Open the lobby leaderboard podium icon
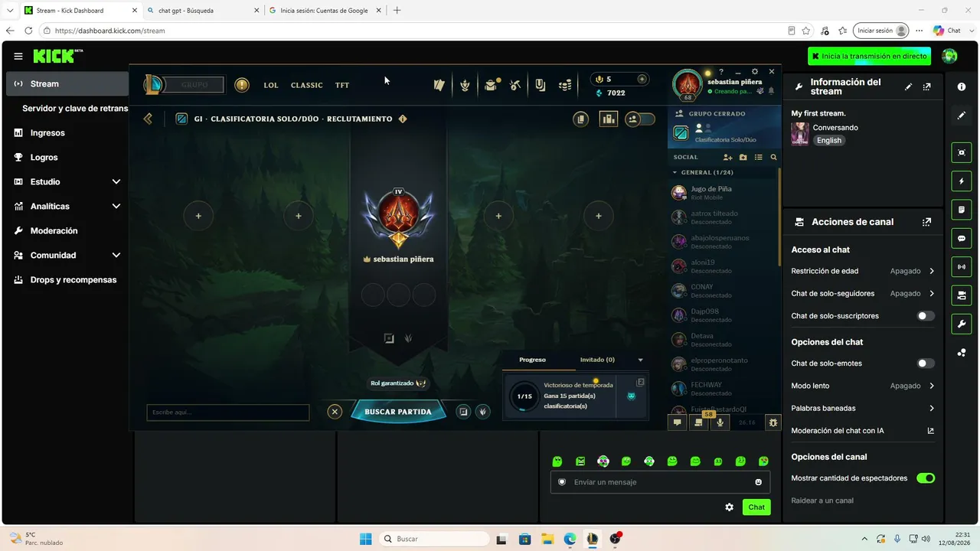 (x=609, y=119)
